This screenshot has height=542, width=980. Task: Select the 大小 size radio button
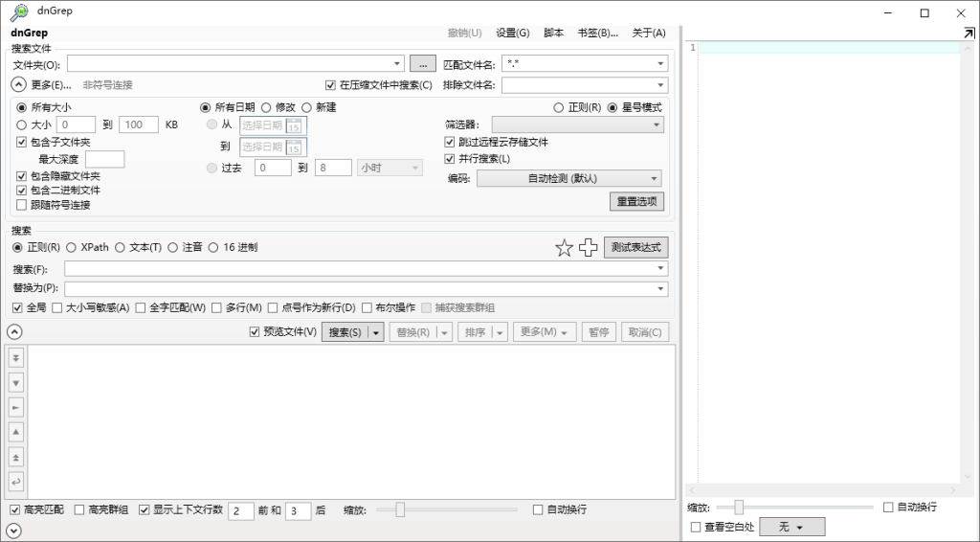(22, 125)
